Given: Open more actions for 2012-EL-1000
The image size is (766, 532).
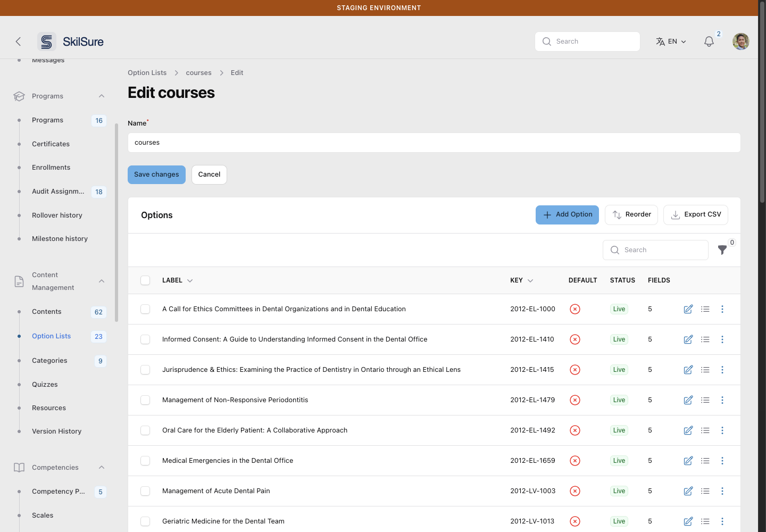Looking at the screenshot, I should pyautogui.click(x=722, y=309).
